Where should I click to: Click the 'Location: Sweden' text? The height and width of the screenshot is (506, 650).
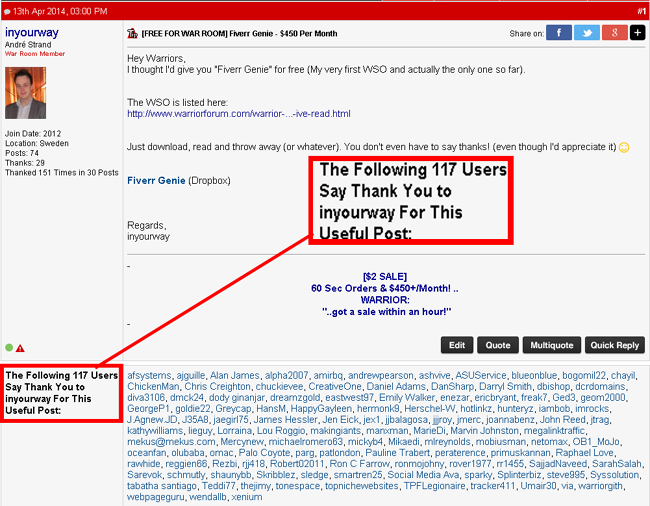click(x=37, y=143)
